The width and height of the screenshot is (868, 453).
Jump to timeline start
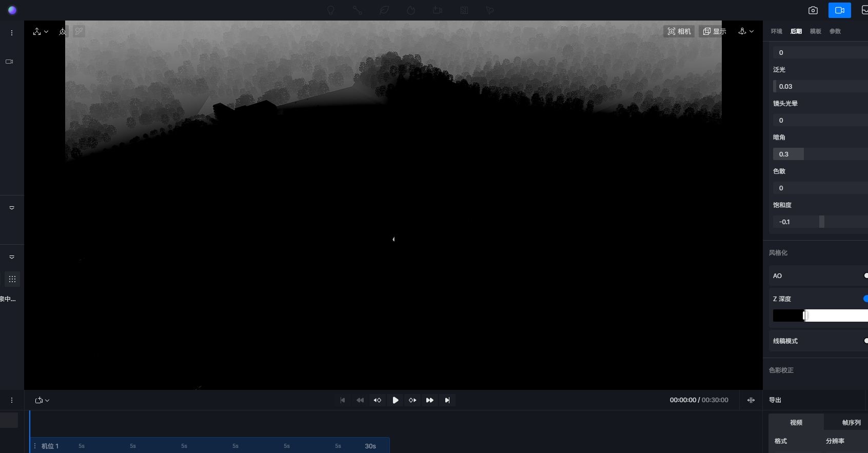(343, 400)
